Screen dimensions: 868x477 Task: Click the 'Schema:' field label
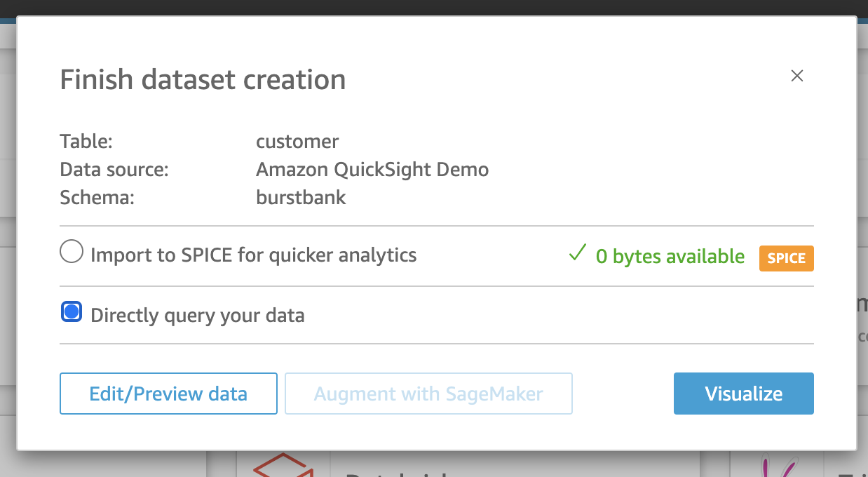coord(97,197)
